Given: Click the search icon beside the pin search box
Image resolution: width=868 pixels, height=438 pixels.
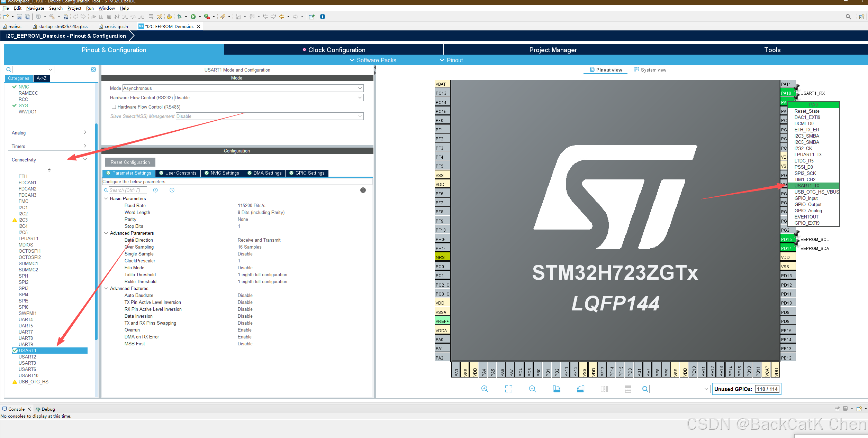Looking at the screenshot, I should [645, 389].
